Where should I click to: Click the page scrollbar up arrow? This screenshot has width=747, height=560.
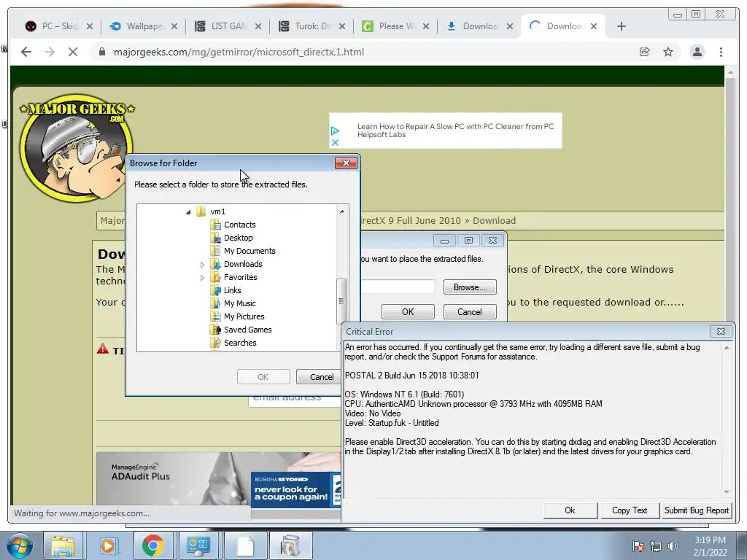pos(729,72)
